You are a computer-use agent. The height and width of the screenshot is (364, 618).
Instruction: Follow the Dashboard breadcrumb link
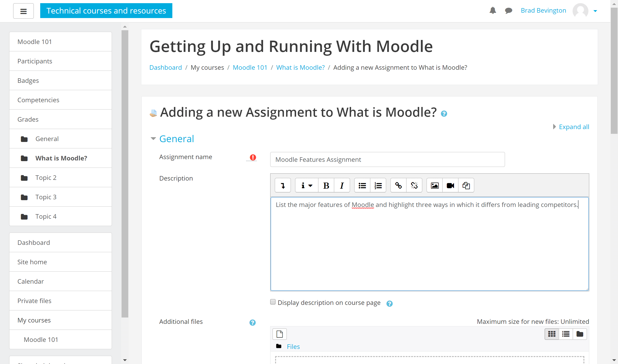[x=165, y=67]
